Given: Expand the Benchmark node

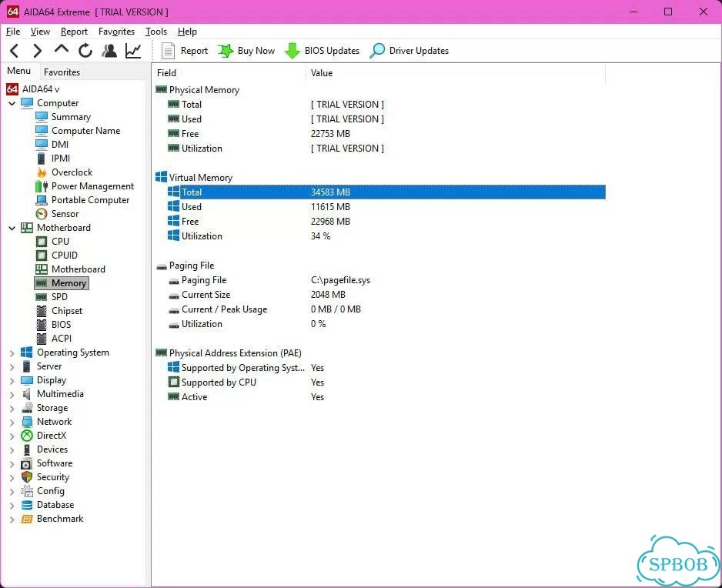Looking at the screenshot, I should (12, 520).
